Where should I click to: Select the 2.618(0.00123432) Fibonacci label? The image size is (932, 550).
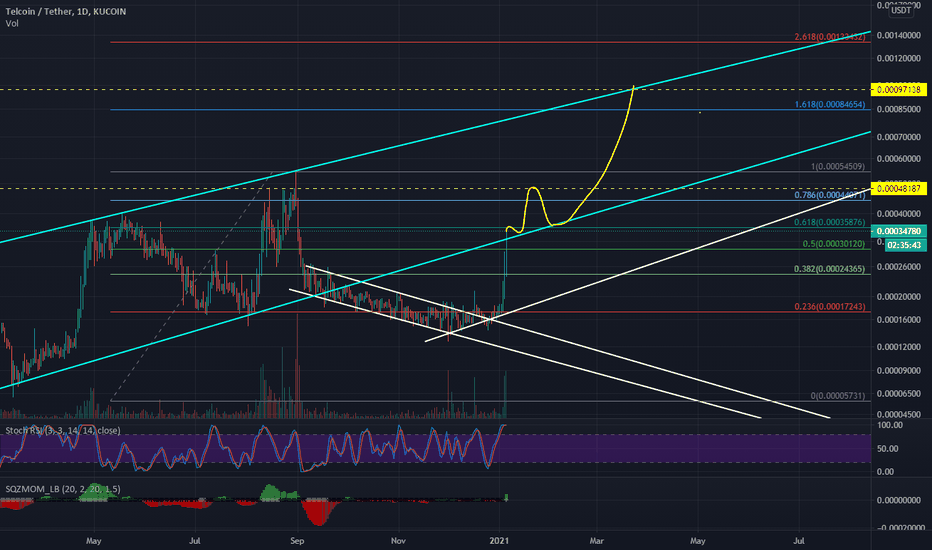pyautogui.click(x=829, y=37)
